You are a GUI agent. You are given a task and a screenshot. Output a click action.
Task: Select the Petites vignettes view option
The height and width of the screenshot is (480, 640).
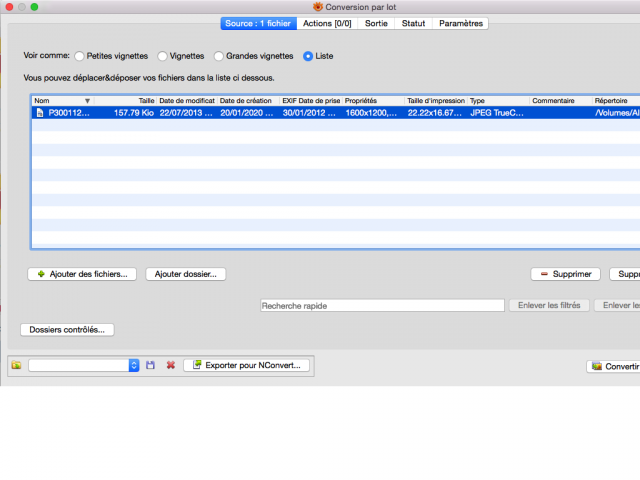click(79, 56)
